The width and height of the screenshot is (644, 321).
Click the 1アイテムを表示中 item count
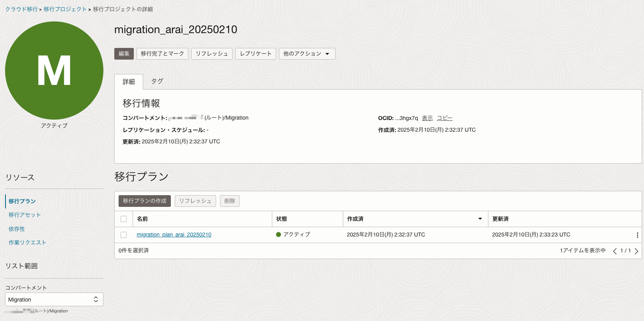click(x=583, y=250)
